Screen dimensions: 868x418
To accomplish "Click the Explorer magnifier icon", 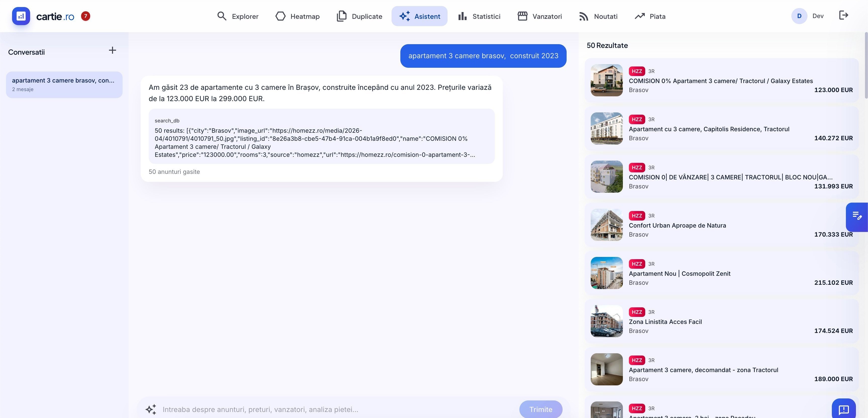I will (x=221, y=16).
